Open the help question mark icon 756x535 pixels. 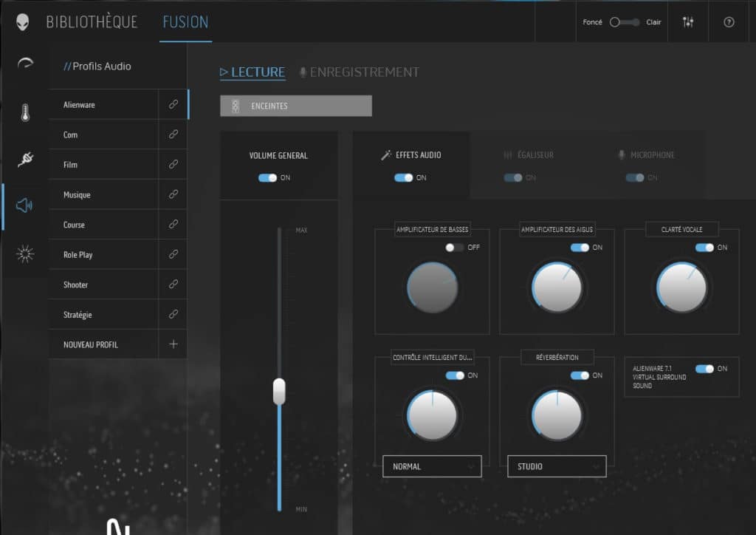[729, 21]
